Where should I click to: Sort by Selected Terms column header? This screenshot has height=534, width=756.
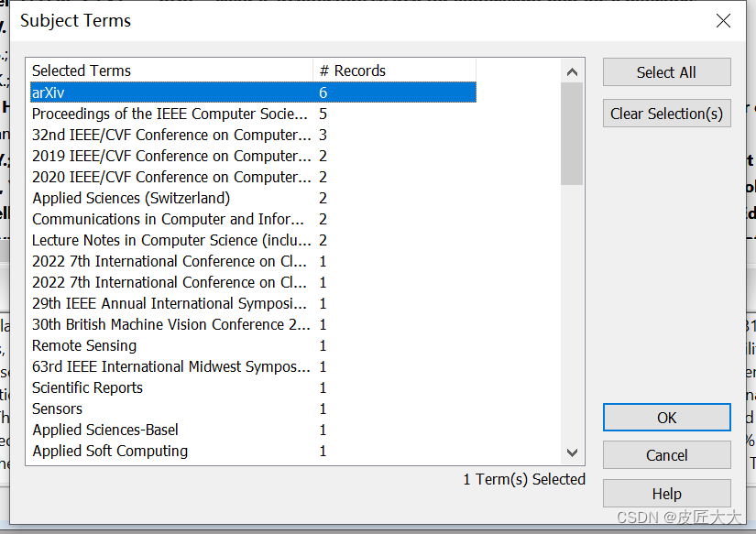tap(171, 71)
